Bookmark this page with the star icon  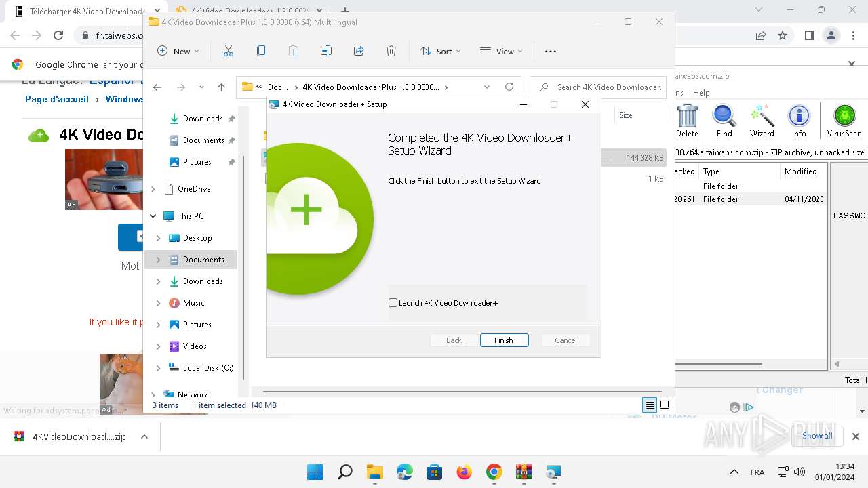(783, 35)
